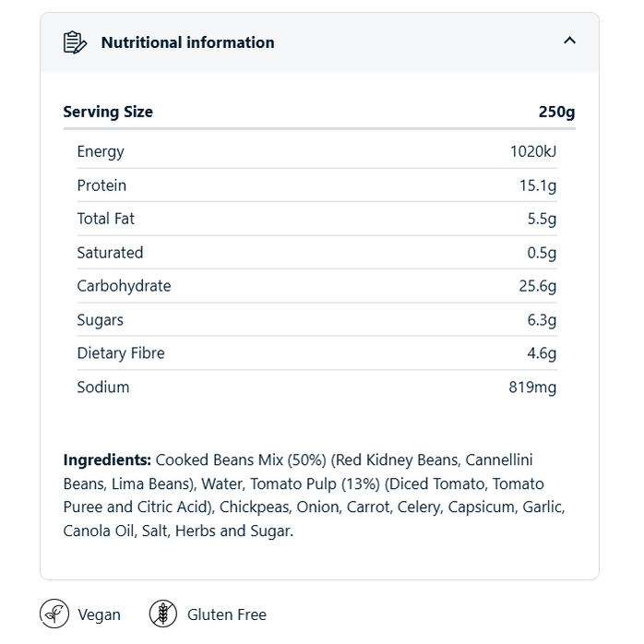Click the Nutritional information clipboard icon
The height and width of the screenshot is (644, 644).
(75, 42)
